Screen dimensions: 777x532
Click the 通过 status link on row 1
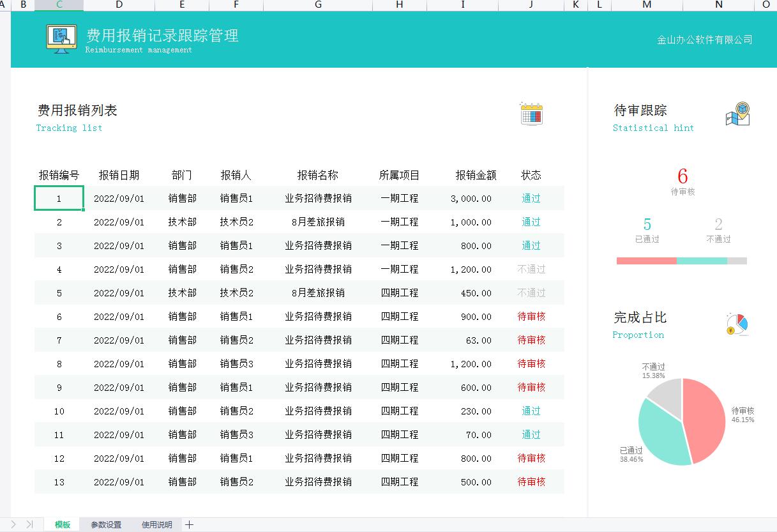tap(531, 198)
